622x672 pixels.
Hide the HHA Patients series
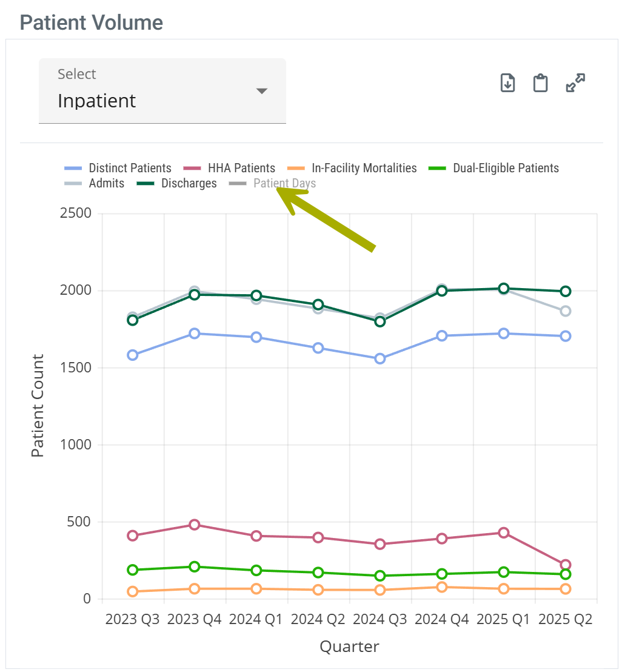click(241, 168)
